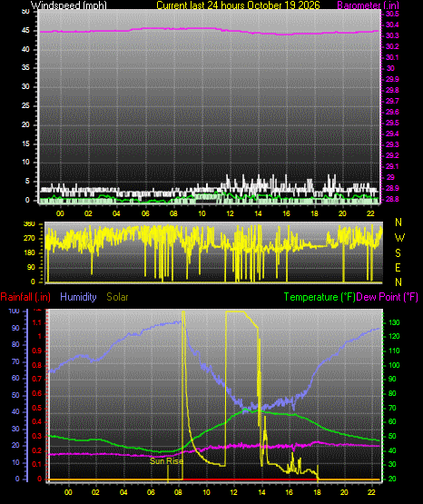Click the 29.9 value on the barometer axis
The width and height of the screenshot is (423, 504).
(392, 79)
